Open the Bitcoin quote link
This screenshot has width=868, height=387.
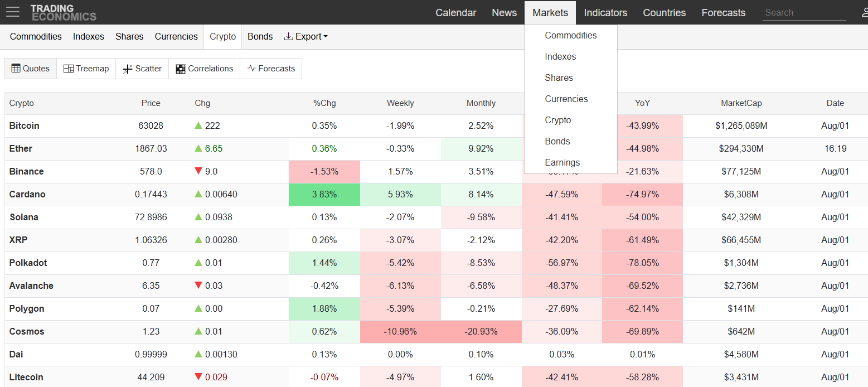point(25,125)
